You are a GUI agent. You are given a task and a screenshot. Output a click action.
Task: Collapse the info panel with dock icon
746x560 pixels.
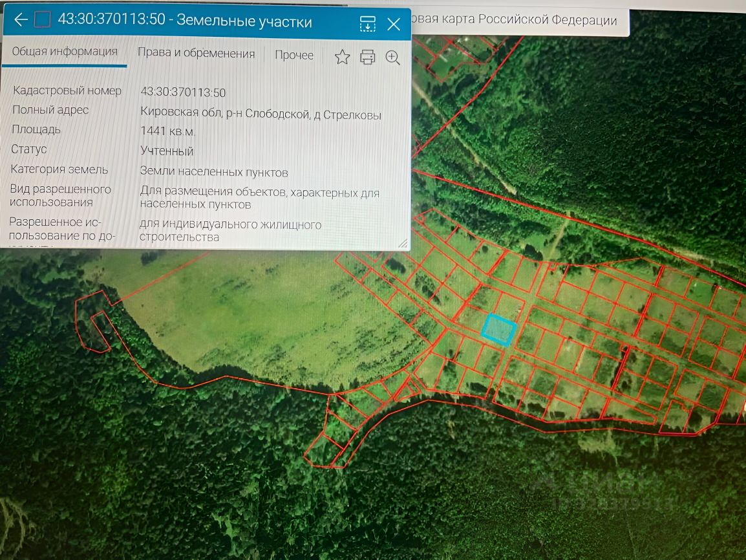[x=367, y=23]
